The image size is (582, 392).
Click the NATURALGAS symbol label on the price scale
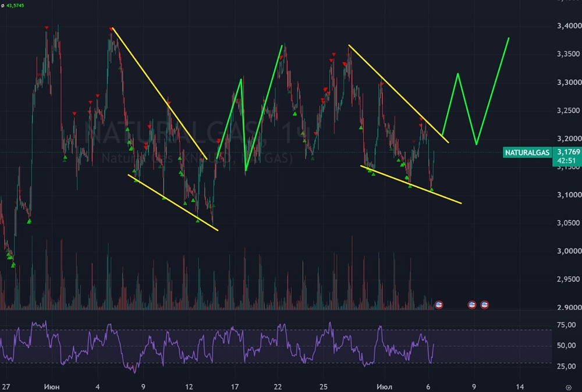tap(527, 152)
